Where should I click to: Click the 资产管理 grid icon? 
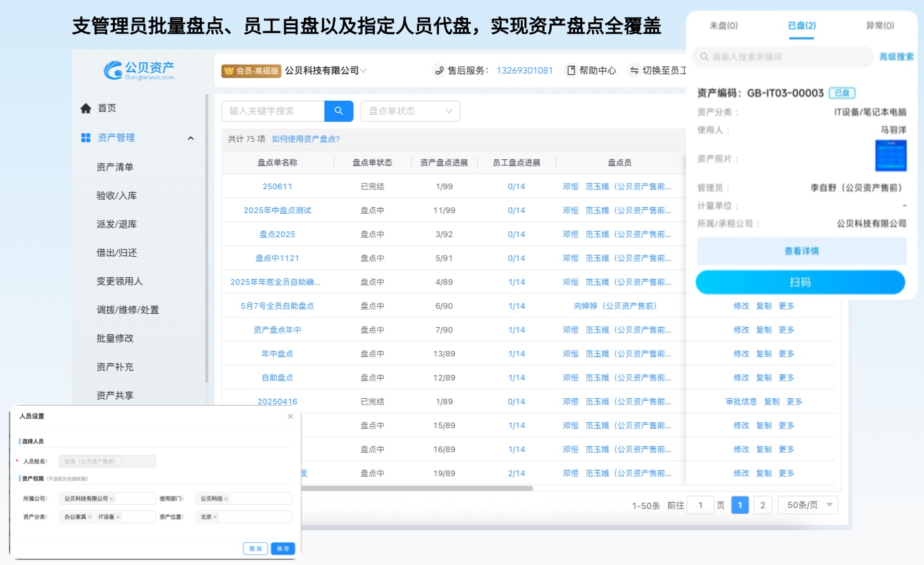click(x=86, y=138)
